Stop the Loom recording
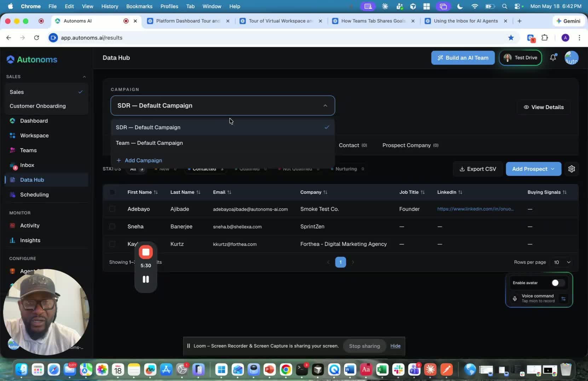Image resolution: width=588 pixels, height=381 pixels. 146,252
